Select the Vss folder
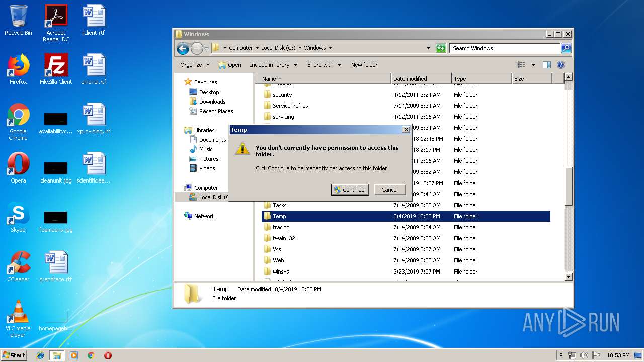Viewport: 644px width, 362px height. (x=406, y=249)
